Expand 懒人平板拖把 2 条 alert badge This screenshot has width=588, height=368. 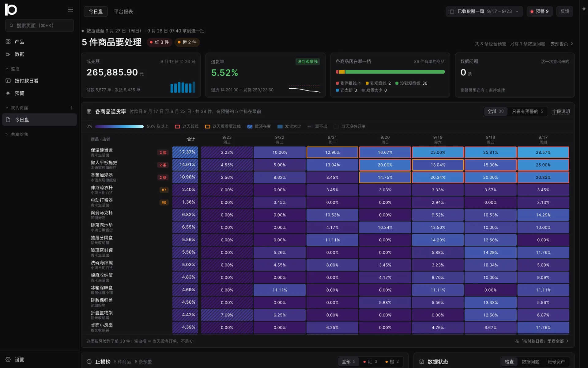coord(163,165)
